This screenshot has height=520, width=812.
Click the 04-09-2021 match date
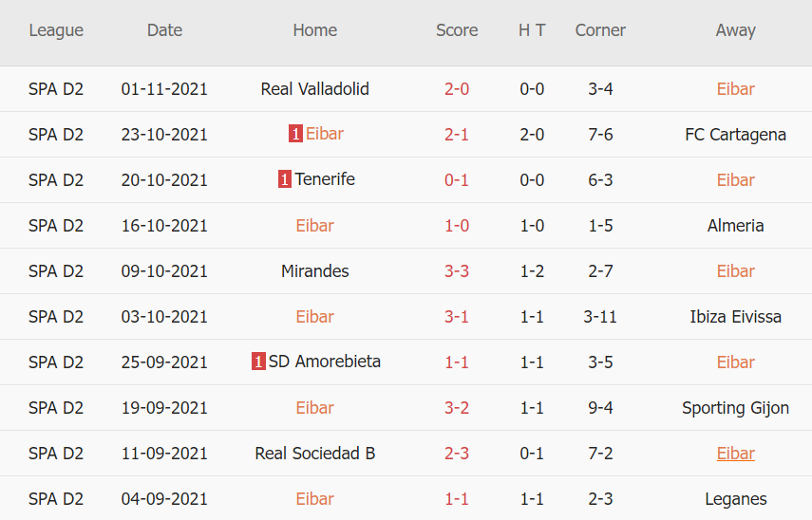(164, 499)
